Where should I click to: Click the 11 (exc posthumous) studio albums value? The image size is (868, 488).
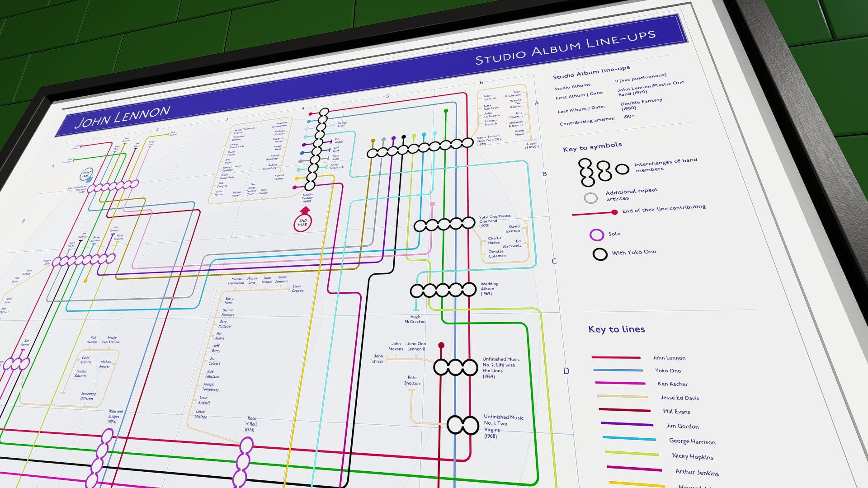[x=641, y=78]
